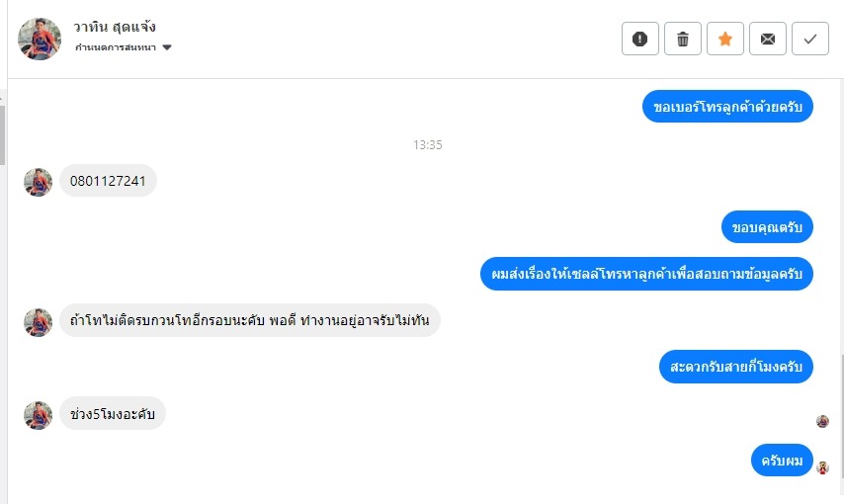
Task: Click the small avatar beside ครับผม bubble
Action: click(822, 467)
